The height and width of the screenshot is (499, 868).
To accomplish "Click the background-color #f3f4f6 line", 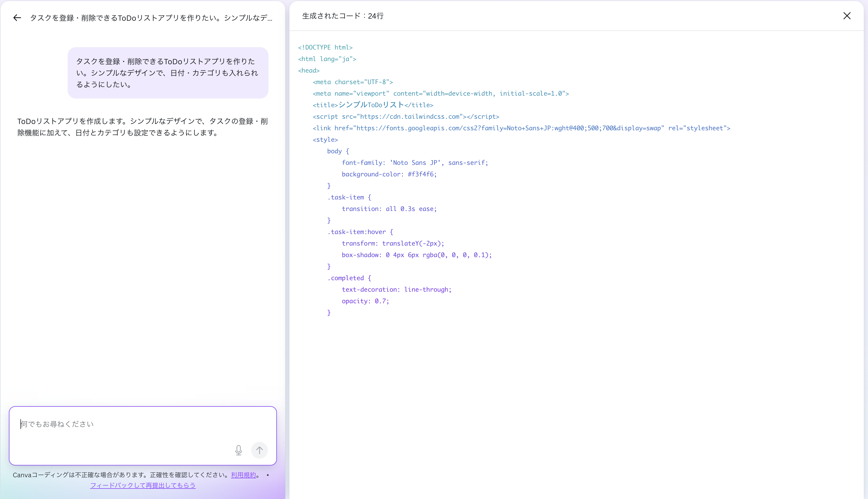I will (x=389, y=174).
